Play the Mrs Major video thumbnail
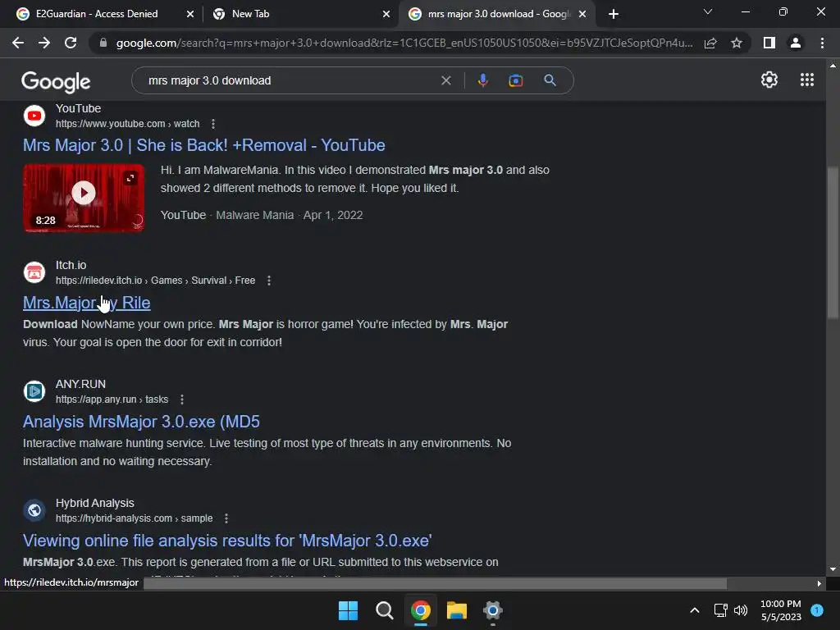840x630 pixels. (84, 193)
